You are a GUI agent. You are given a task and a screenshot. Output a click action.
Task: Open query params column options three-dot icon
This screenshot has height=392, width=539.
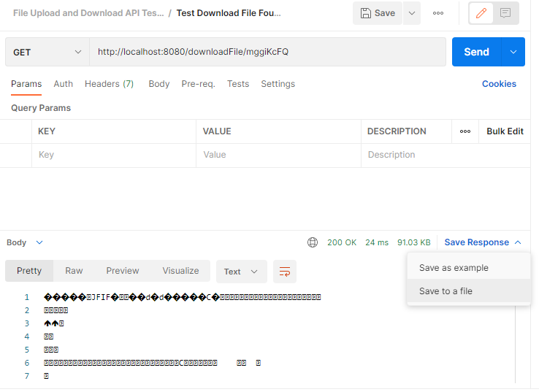pyautogui.click(x=465, y=131)
